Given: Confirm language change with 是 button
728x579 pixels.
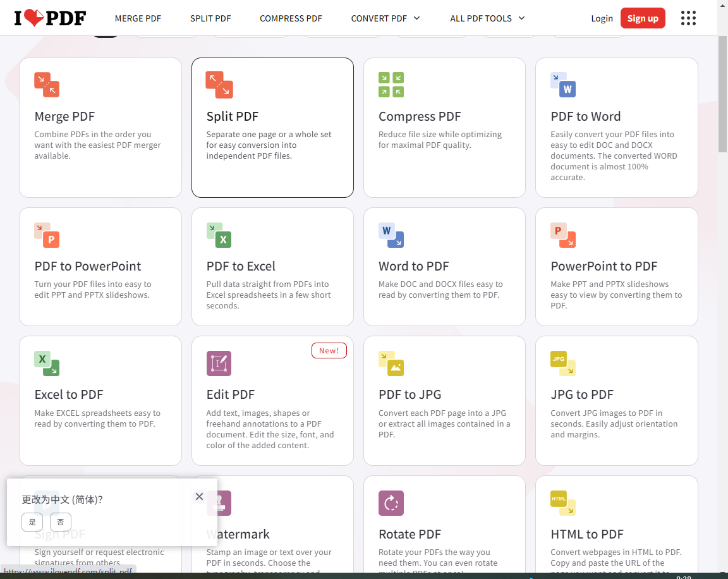Looking at the screenshot, I should tap(32, 522).
